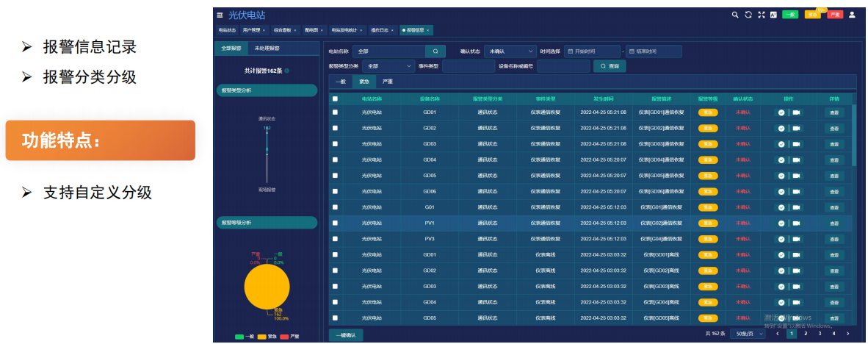Click the green 一般 badge in header
The height and width of the screenshot is (344, 868).
(790, 15)
